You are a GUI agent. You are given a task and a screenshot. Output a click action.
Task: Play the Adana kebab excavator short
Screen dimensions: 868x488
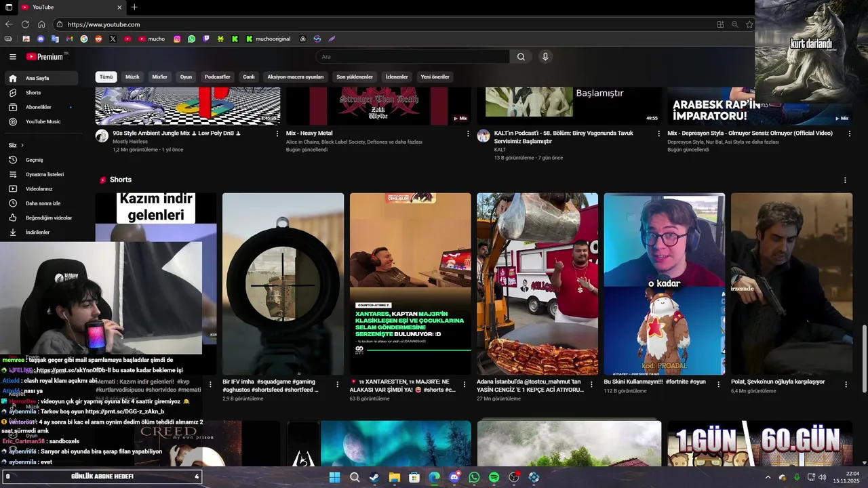coord(537,283)
